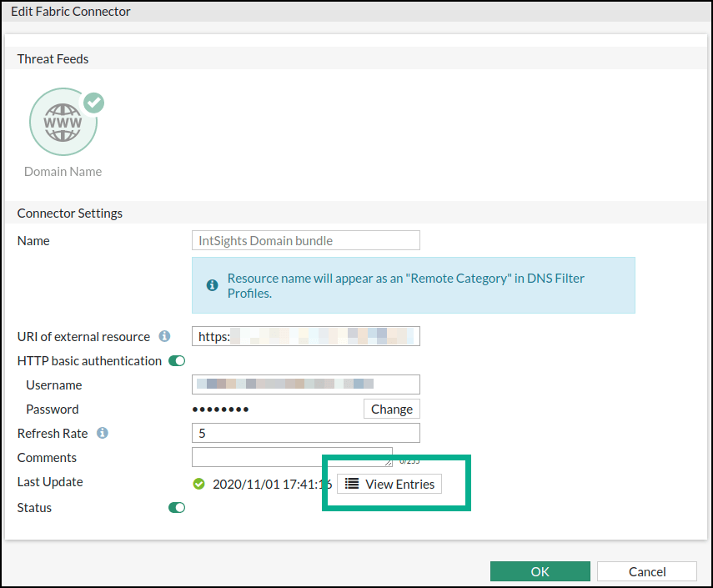The width and height of the screenshot is (713, 588).
Task: Click the Comments text area
Action: pyautogui.click(x=291, y=456)
